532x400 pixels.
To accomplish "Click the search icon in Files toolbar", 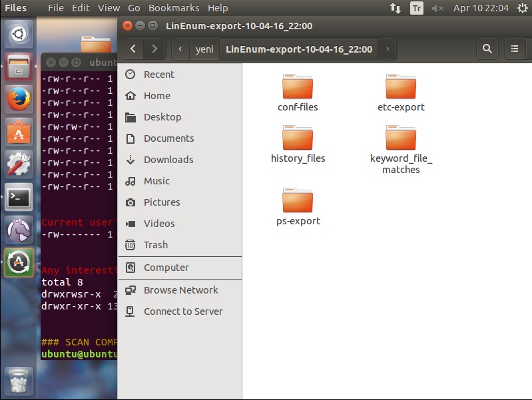I will tap(487, 49).
